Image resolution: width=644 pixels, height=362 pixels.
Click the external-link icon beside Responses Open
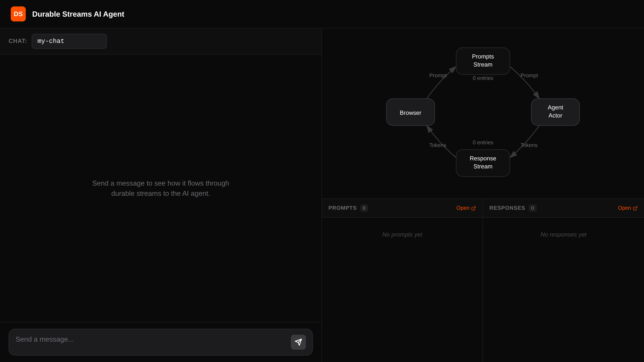(x=636, y=208)
